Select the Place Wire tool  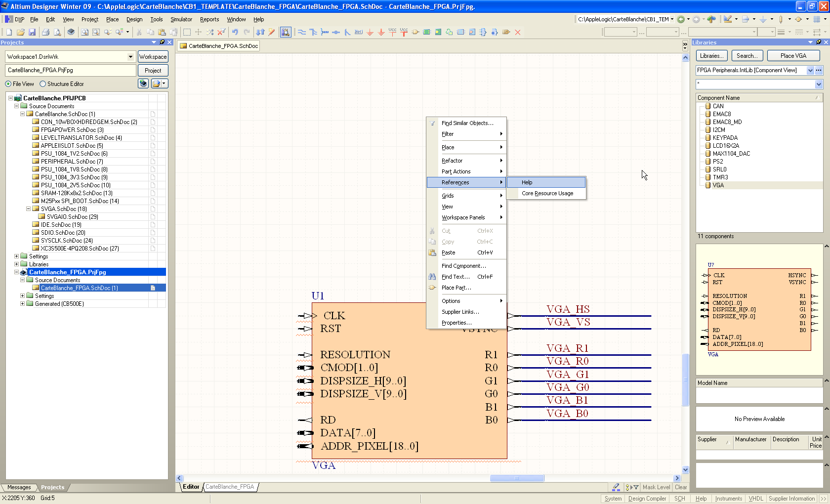point(302,32)
